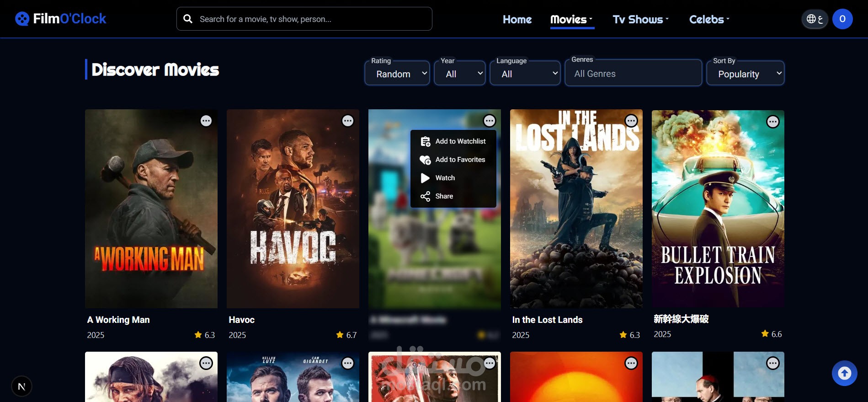This screenshot has width=868, height=402.
Task: Open the language globe switcher
Action: (815, 19)
